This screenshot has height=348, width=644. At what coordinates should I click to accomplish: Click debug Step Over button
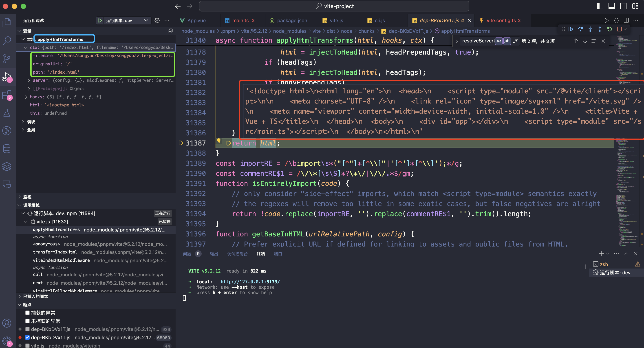580,29
